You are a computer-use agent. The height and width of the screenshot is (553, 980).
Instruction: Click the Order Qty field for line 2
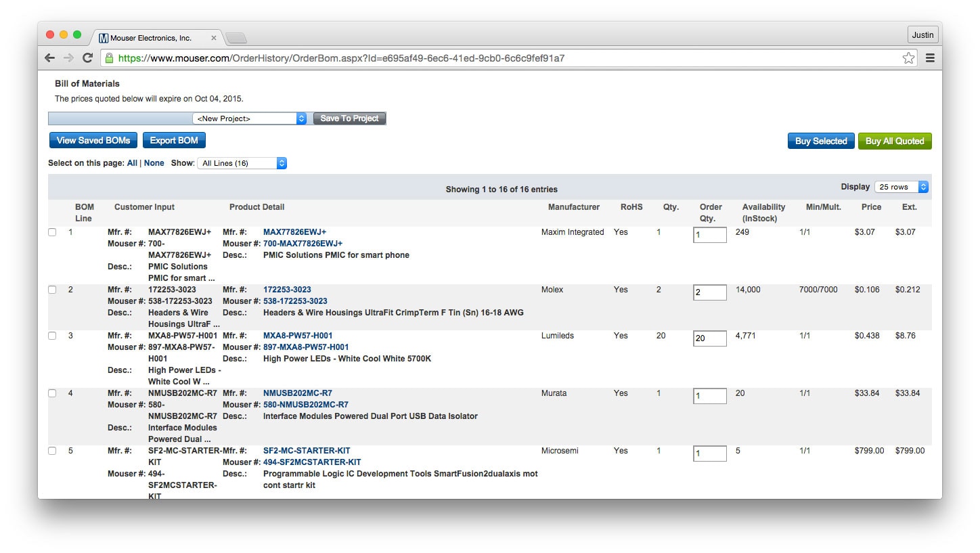(709, 292)
